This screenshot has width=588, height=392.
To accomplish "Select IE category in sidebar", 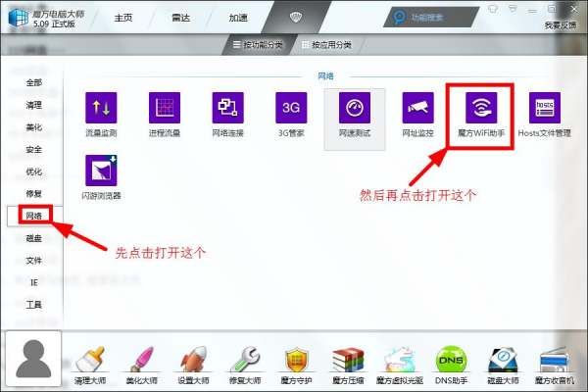I will click(33, 282).
